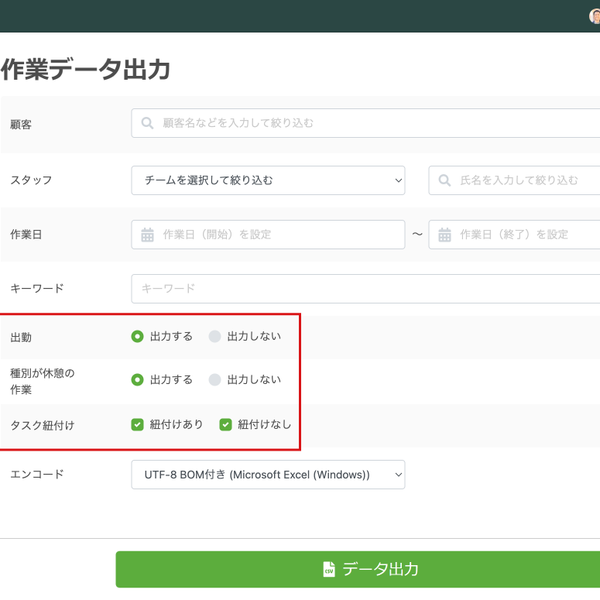Click the 種別が休憩の作業 label
The image size is (600, 600).
[42, 381]
